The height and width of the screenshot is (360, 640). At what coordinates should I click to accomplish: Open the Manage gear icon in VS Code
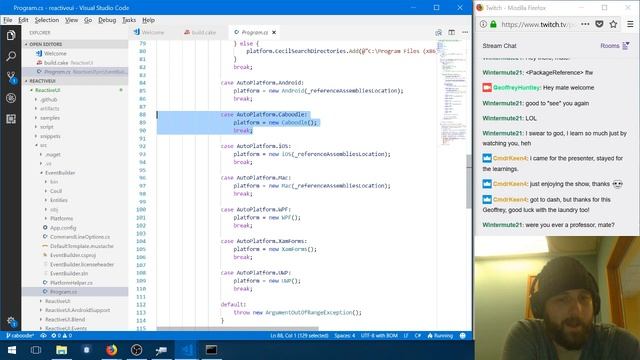11,321
